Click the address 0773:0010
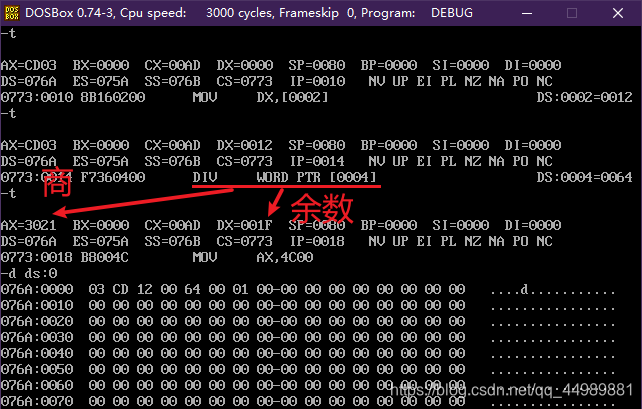Screen dimensions: 642x409 (x=37, y=97)
